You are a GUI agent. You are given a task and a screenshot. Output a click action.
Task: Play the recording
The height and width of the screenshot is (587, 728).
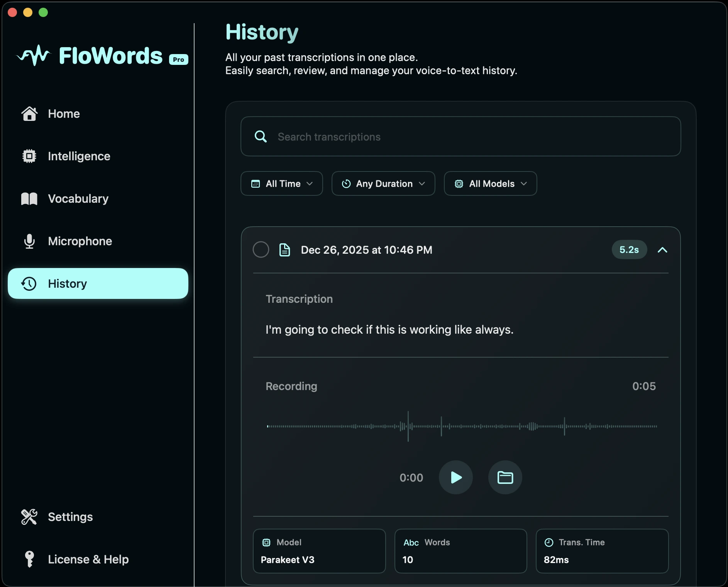455,477
